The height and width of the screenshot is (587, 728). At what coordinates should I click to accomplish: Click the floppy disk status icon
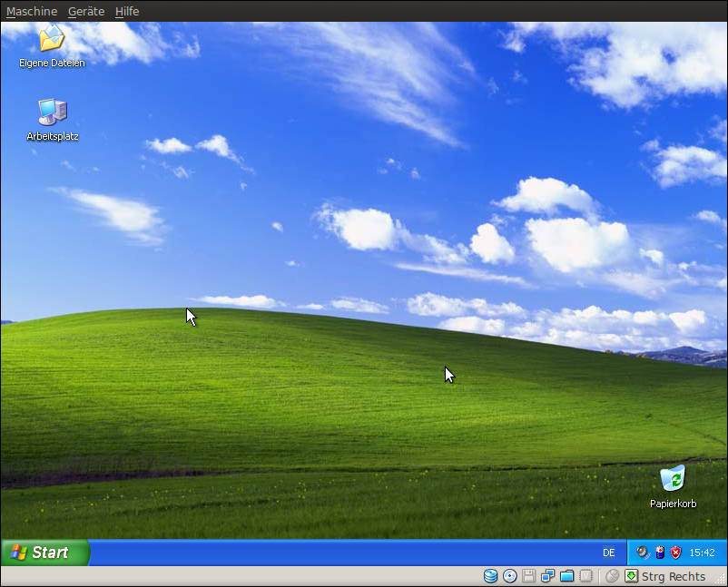pyautogui.click(x=529, y=576)
